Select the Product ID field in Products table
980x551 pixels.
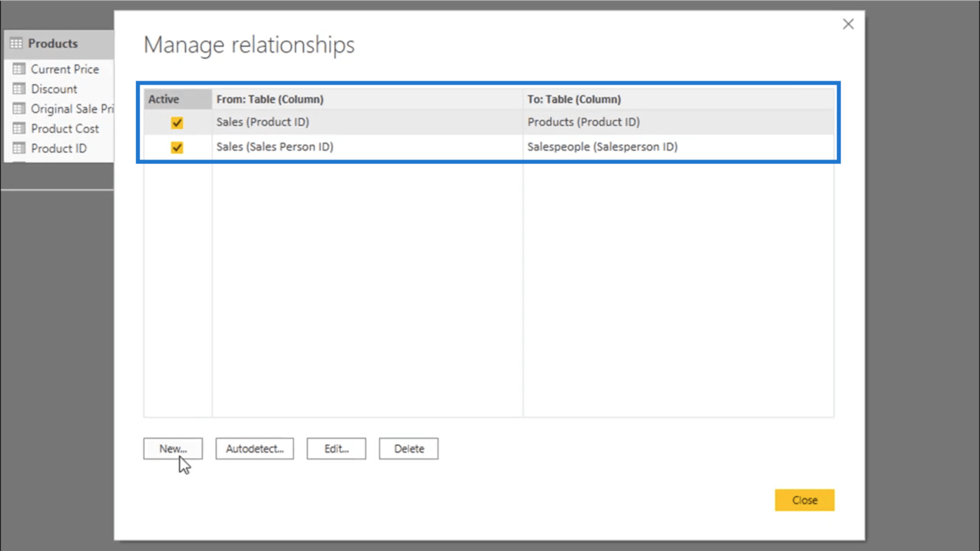(58, 148)
